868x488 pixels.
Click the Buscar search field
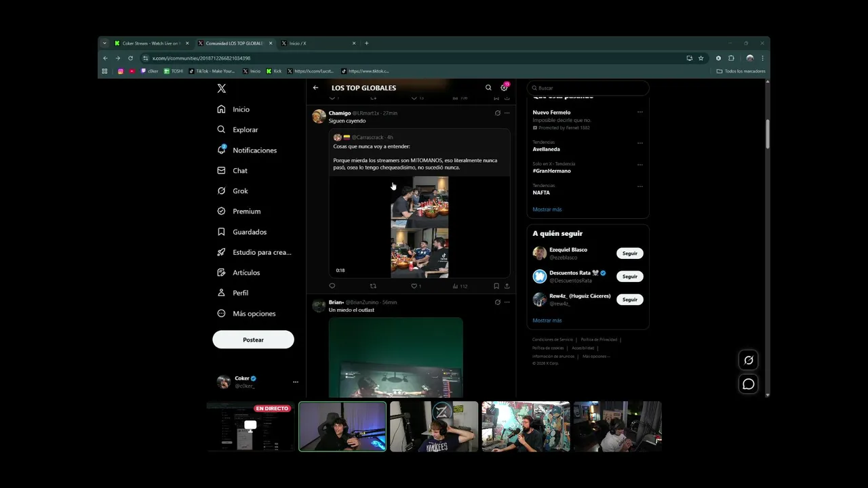click(588, 88)
